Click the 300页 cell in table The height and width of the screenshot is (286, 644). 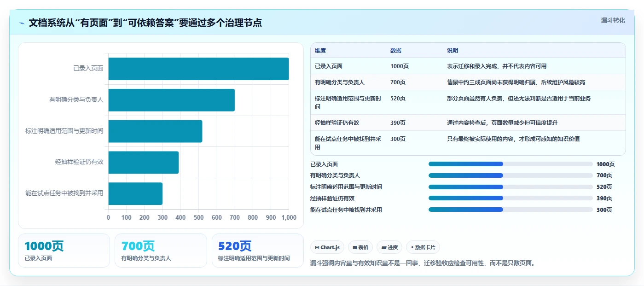click(x=398, y=139)
